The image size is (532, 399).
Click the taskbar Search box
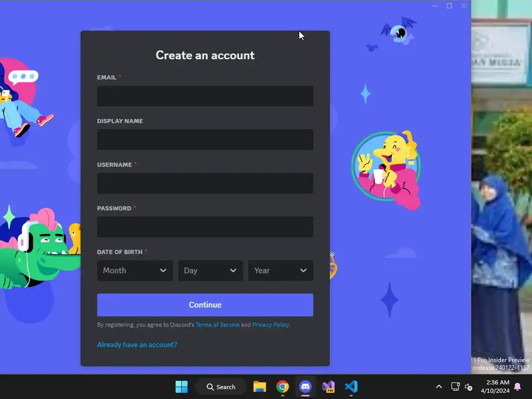click(221, 387)
